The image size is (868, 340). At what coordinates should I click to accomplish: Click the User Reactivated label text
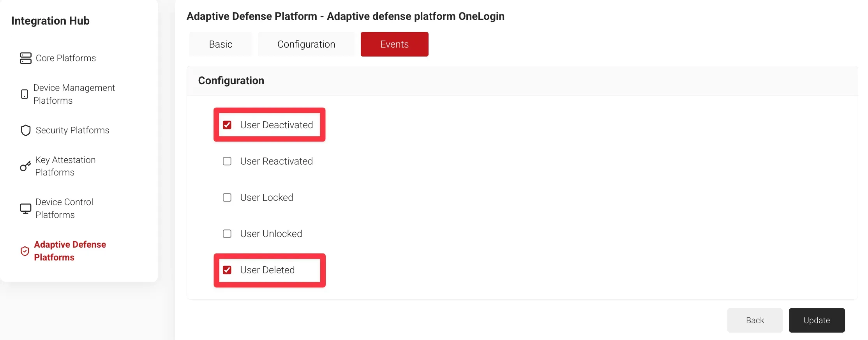click(276, 161)
